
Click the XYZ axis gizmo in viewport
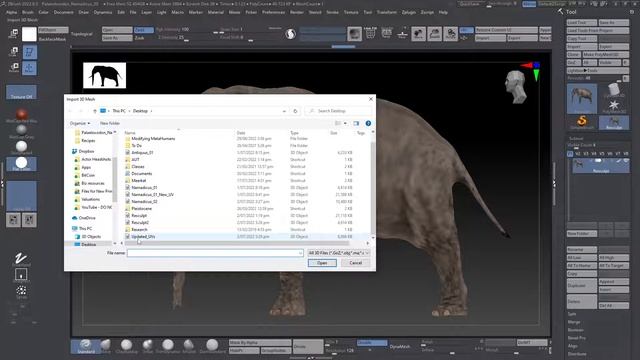point(533,70)
